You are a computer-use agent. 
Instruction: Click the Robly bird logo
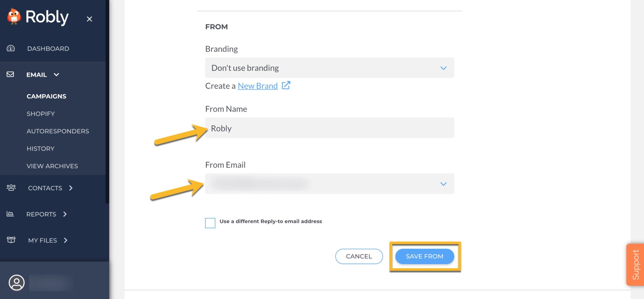point(14,17)
